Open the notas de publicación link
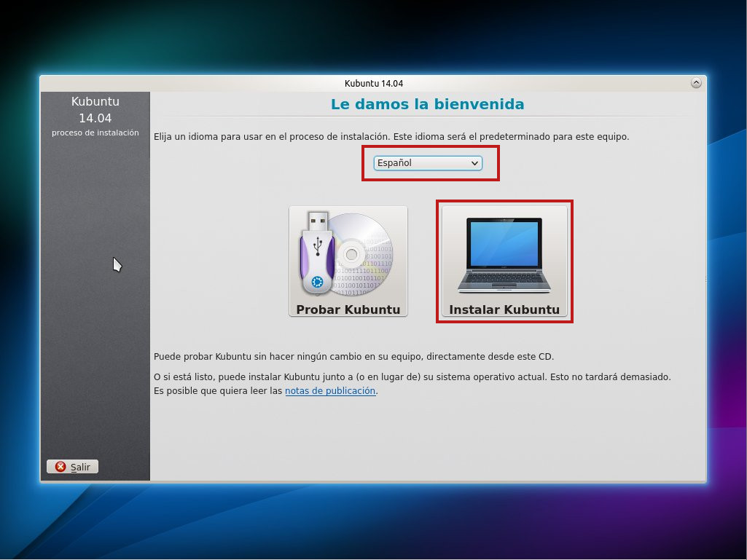 click(x=330, y=390)
